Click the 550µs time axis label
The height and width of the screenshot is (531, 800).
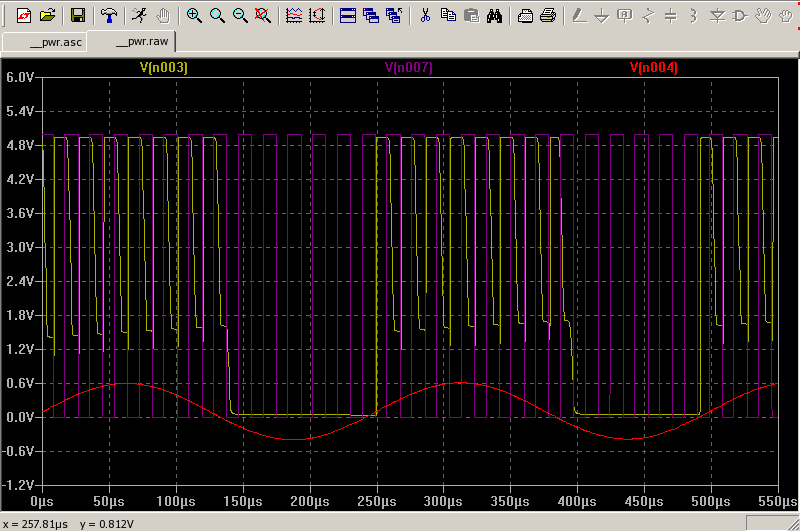coord(778,501)
